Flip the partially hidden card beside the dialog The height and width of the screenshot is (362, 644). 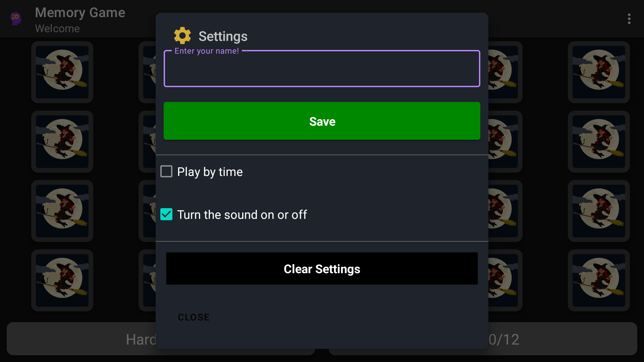[148, 72]
